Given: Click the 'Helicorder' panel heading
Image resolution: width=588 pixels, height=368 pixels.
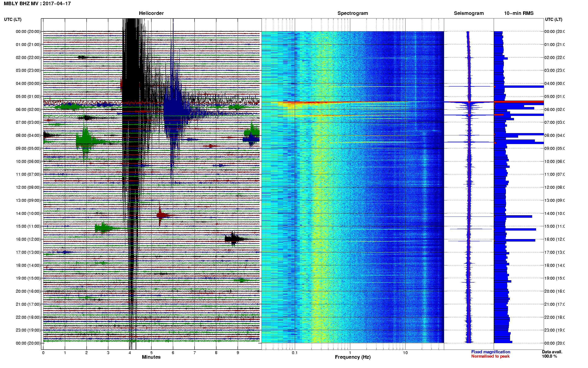Looking at the screenshot, I should pos(151,13).
